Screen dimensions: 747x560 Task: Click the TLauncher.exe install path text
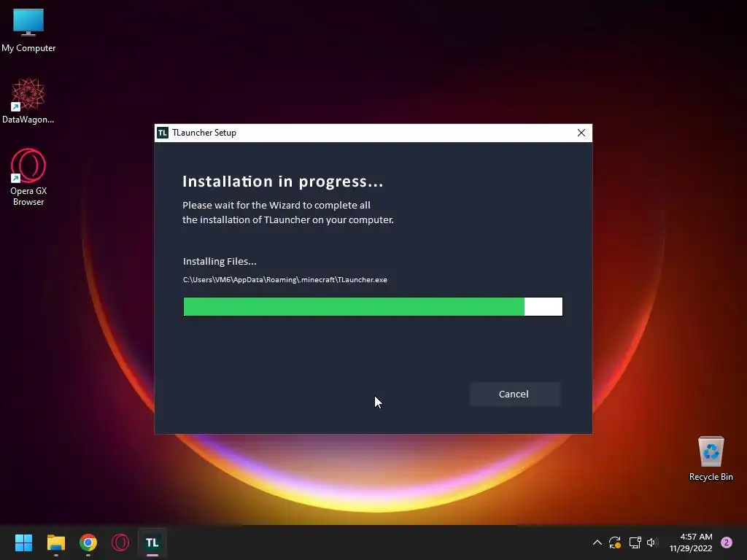[x=285, y=279]
